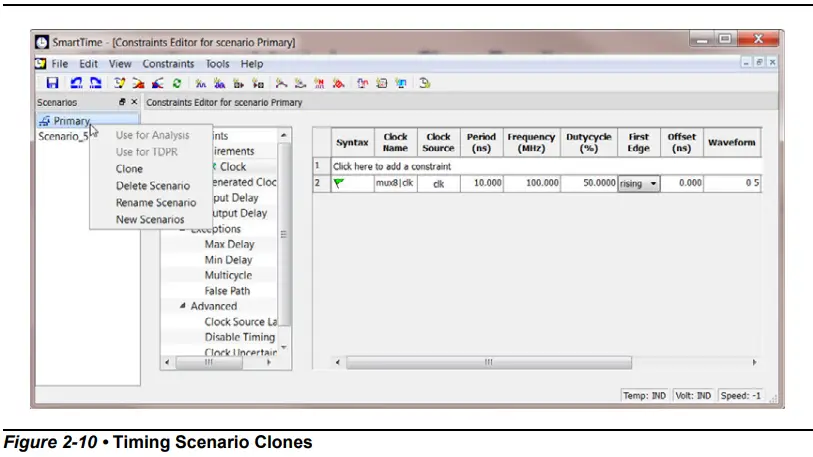Viewport: 813px width, 457px height.
Task: Click the Waveform column header
Action: pos(732,142)
